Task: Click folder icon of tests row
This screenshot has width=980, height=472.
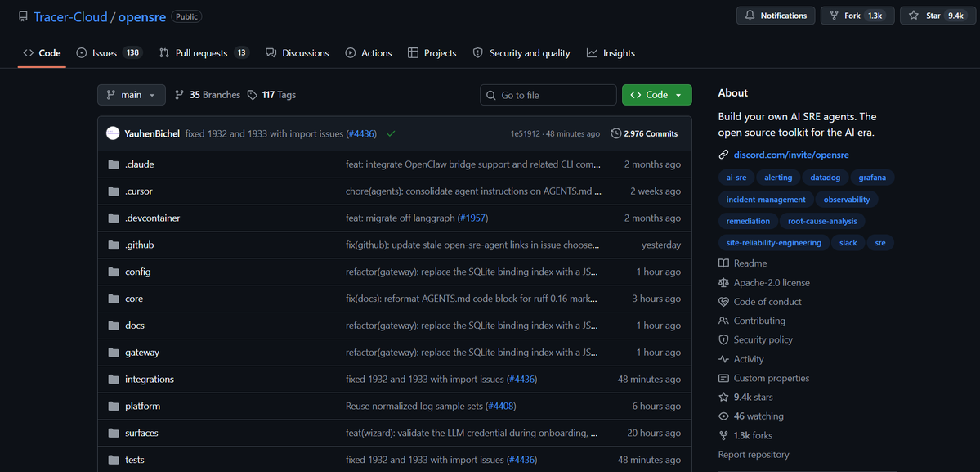Action: (x=113, y=460)
